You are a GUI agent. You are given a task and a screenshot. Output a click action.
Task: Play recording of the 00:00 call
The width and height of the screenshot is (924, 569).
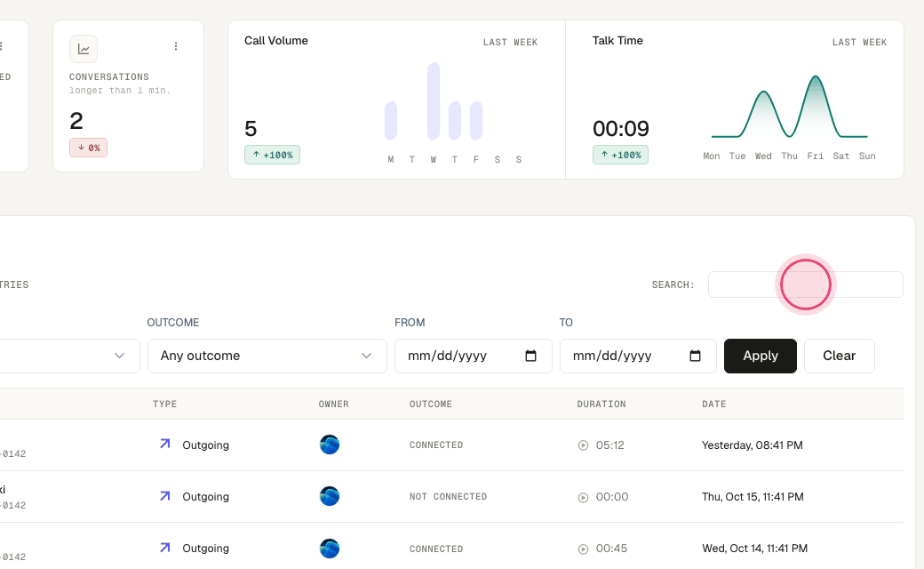click(x=583, y=497)
